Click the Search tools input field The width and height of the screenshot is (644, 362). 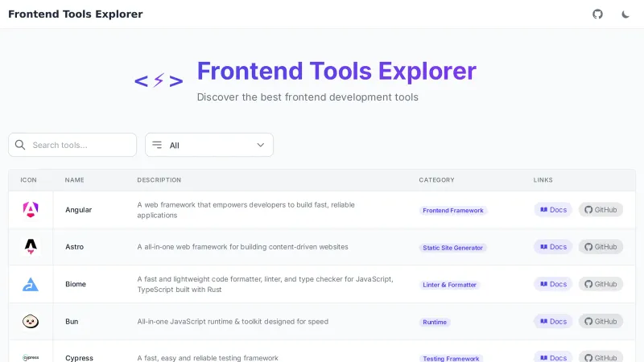80,145
